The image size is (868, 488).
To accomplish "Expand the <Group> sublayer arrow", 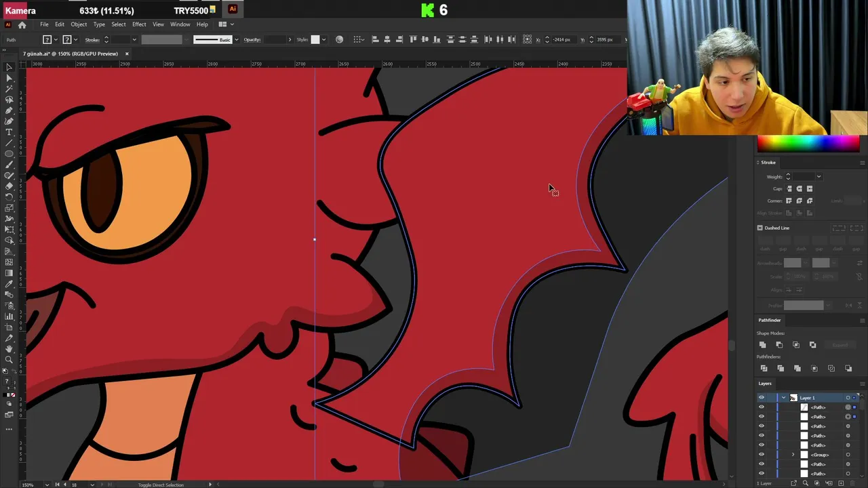I will (793, 455).
